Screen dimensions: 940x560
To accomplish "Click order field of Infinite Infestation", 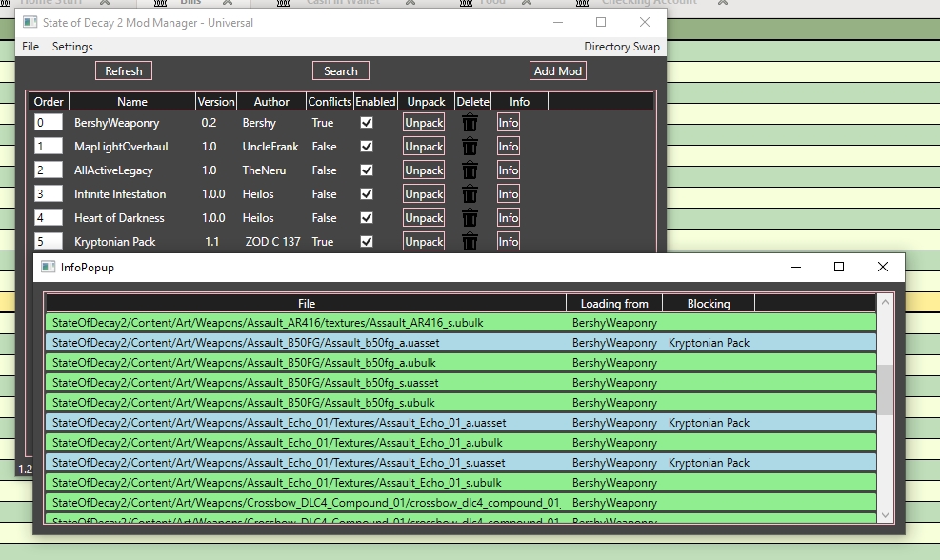I will (48, 193).
